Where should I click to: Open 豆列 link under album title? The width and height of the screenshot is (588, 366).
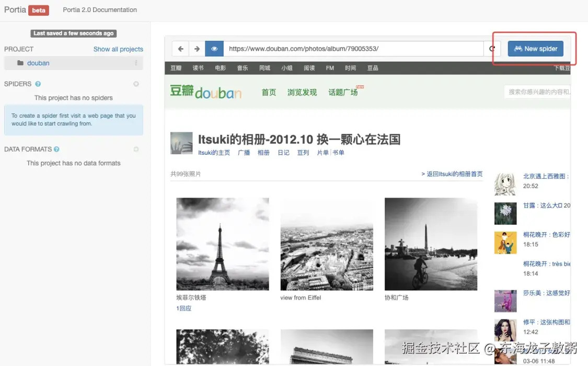(x=303, y=153)
